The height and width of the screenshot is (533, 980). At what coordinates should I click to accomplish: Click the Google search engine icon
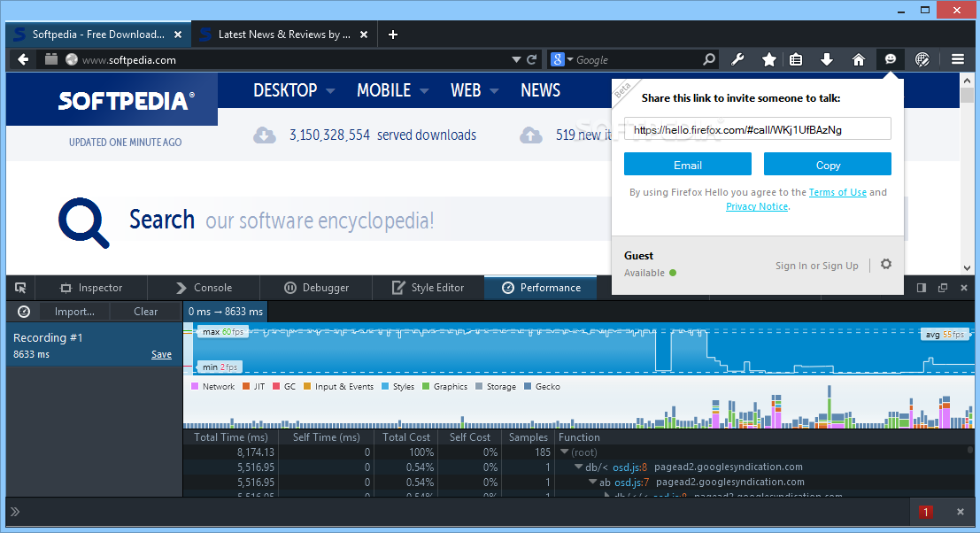[x=558, y=59]
